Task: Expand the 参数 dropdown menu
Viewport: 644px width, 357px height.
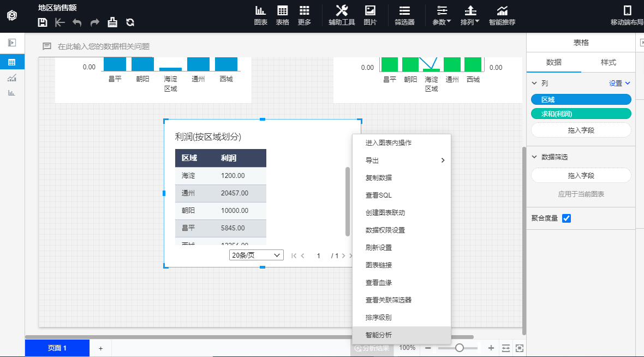Action: (x=442, y=15)
